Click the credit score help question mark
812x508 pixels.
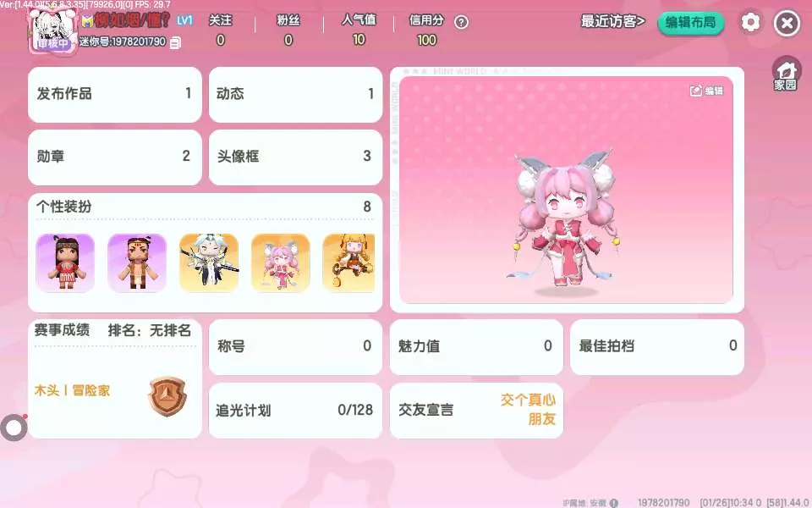click(x=461, y=22)
